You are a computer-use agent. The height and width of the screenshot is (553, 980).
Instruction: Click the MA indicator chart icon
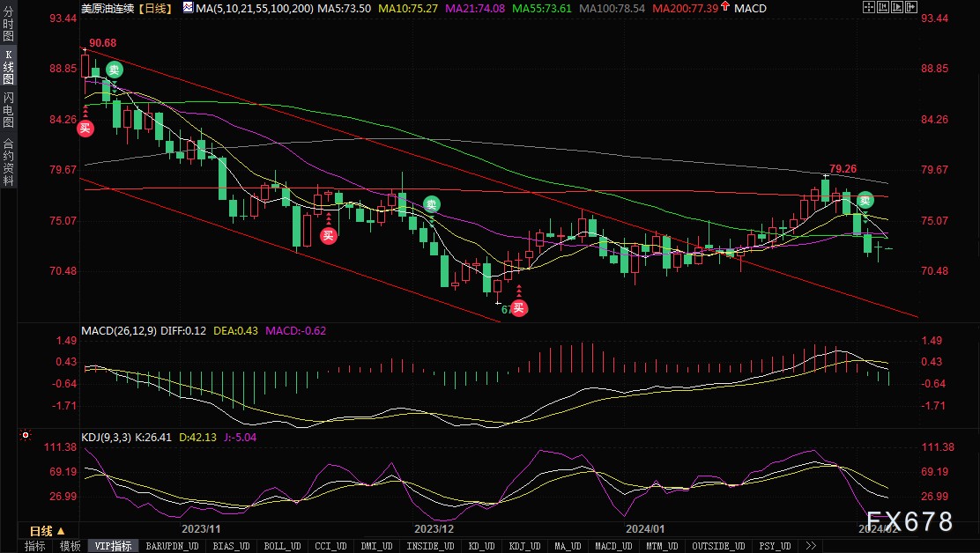point(189,8)
